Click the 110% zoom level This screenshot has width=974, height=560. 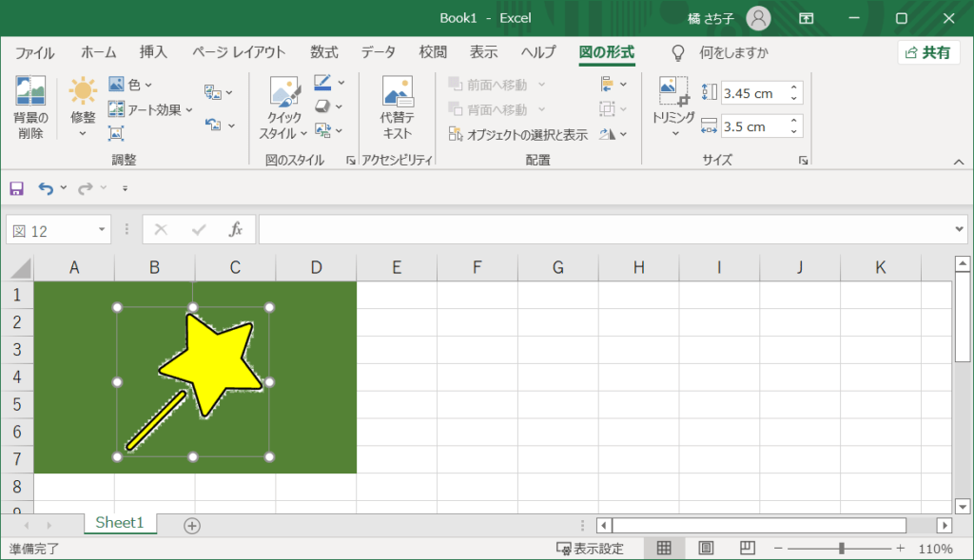[936, 549]
